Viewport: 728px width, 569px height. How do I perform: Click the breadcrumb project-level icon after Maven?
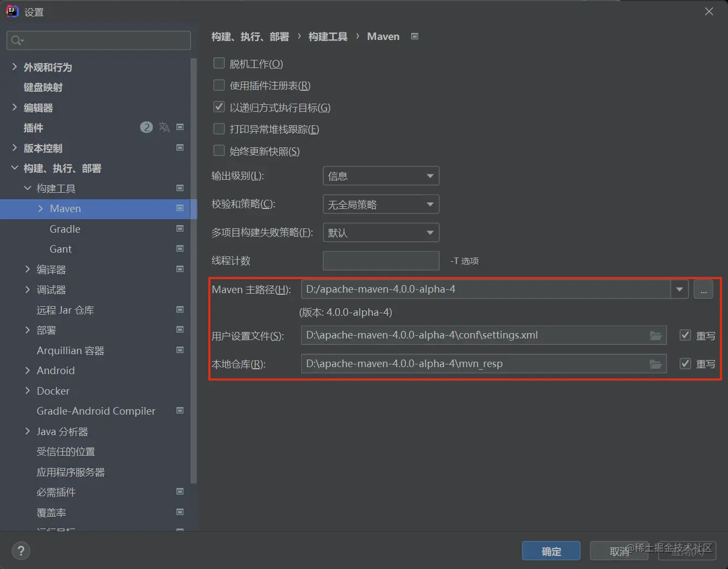pos(414,36)
